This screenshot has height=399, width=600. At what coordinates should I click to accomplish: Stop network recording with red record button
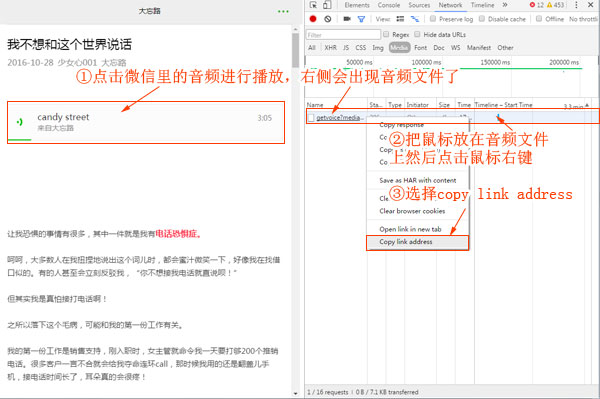click(313, 19)
